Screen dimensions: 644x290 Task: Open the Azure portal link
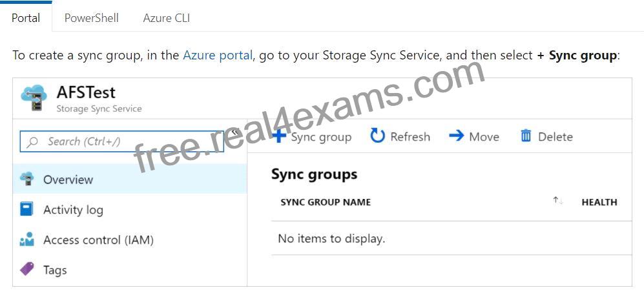(x=218, y=55)
